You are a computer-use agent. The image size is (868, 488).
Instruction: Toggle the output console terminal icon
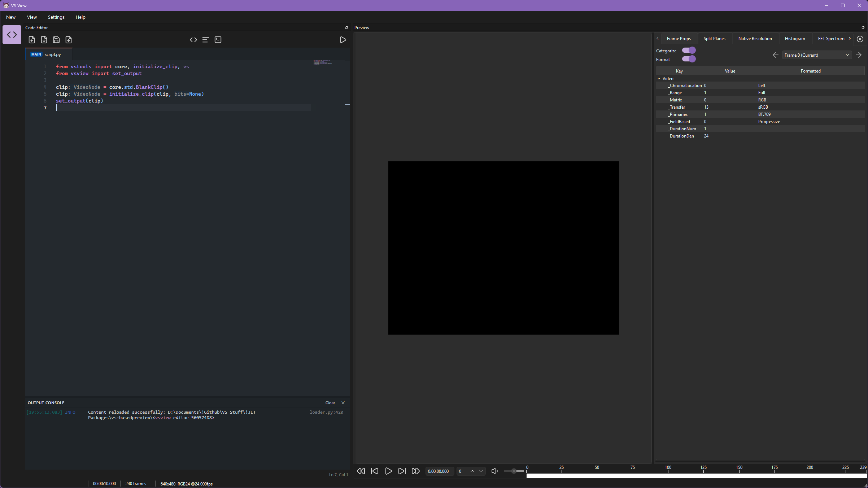(218, 40)
